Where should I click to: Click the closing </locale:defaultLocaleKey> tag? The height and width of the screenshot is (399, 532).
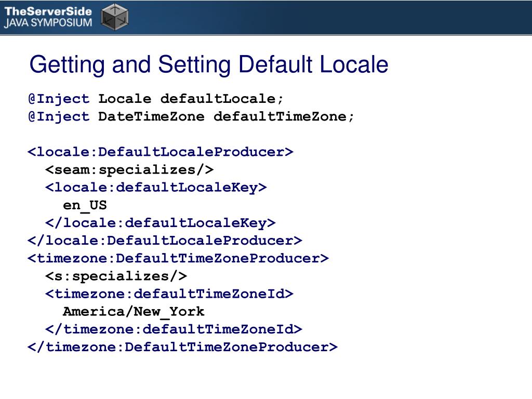coord(161,223)
